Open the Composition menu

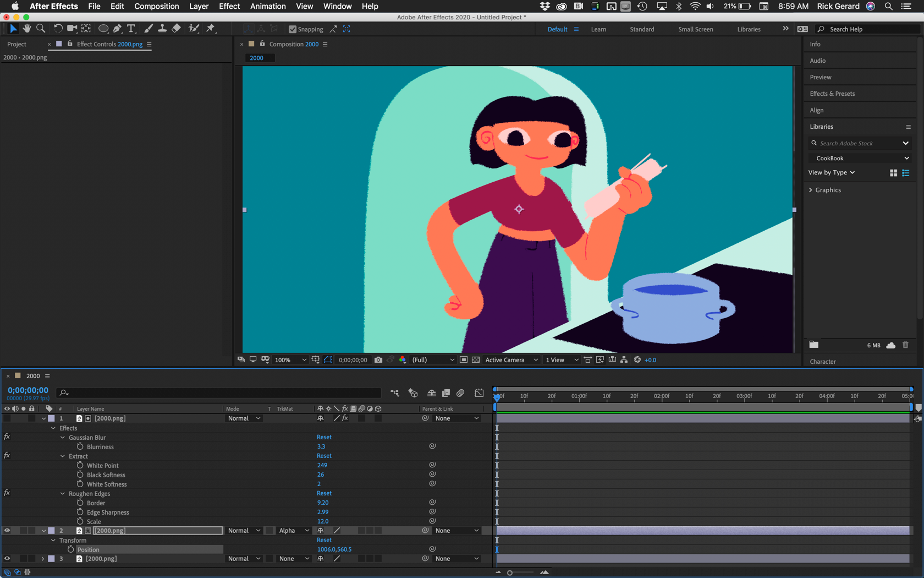(156, 6)
